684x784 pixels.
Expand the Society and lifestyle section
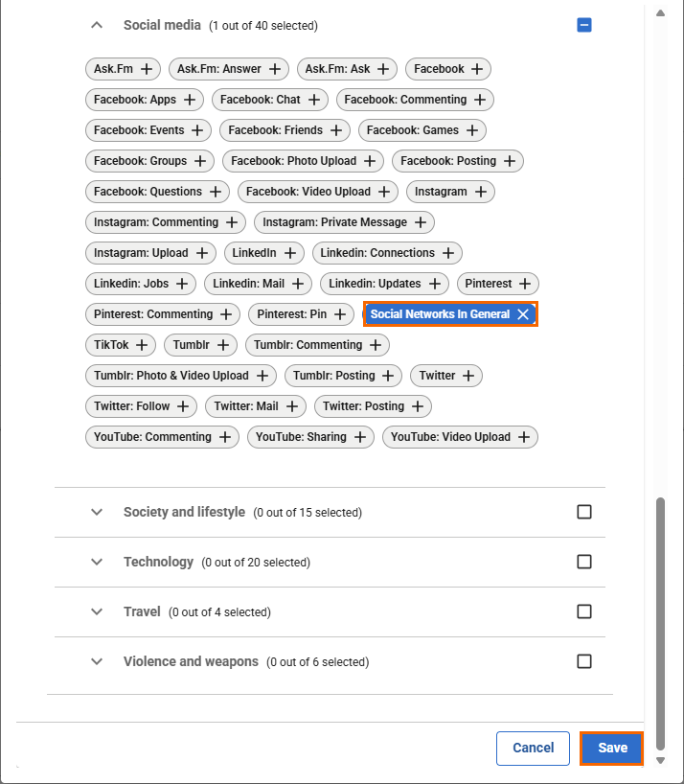click(x=96, y=512)
